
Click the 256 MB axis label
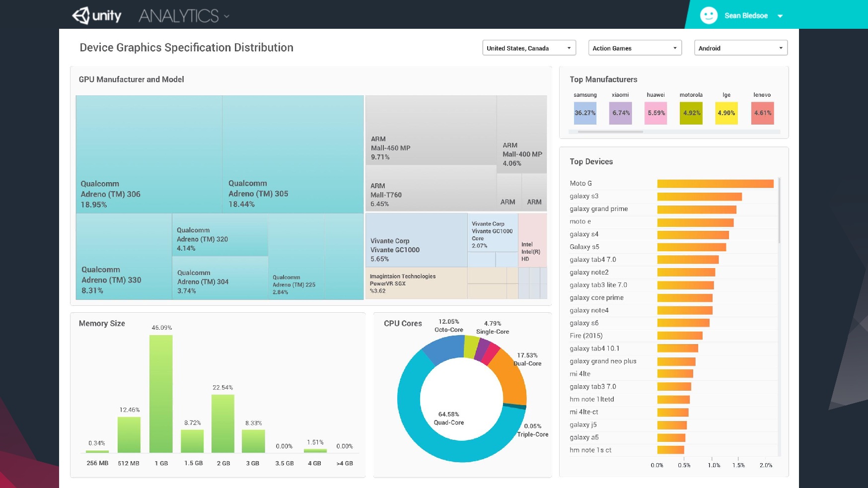[x=97, y=463]
